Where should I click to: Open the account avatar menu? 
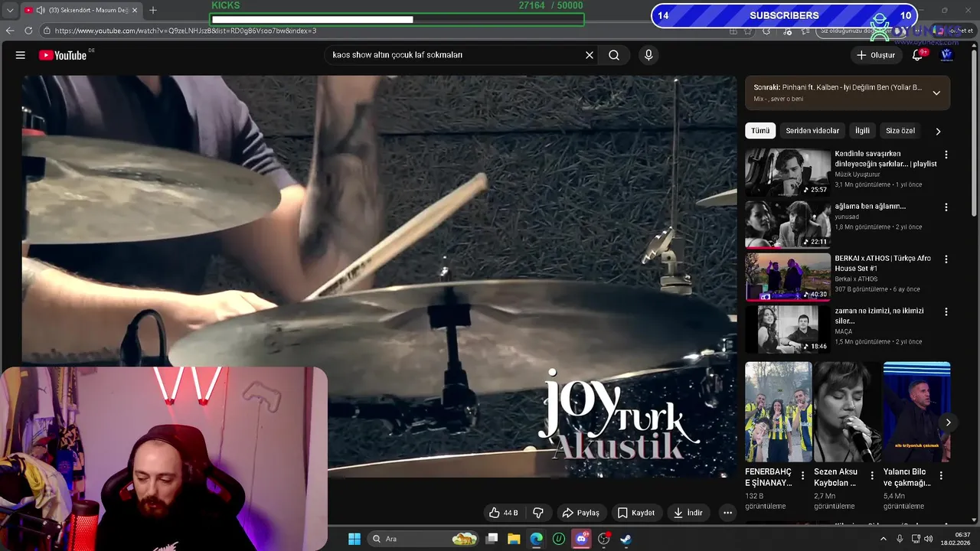(x=946, y=55)
